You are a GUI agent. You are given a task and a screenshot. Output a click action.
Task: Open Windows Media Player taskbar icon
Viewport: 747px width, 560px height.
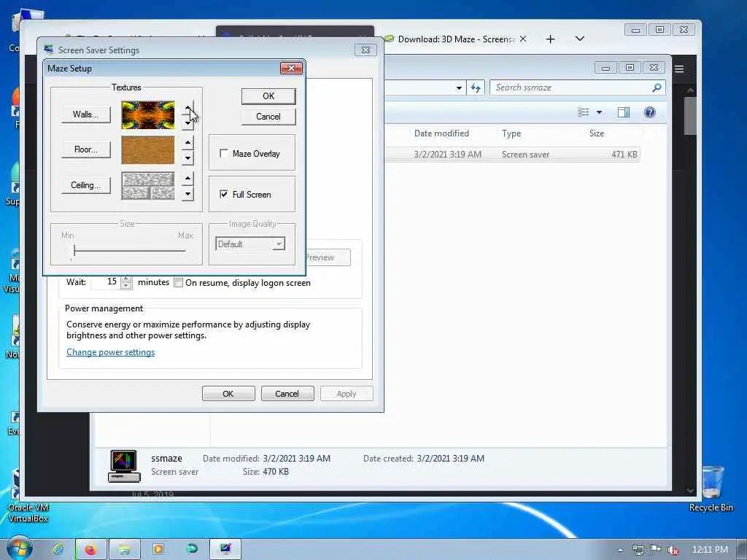tap(158, 550)
